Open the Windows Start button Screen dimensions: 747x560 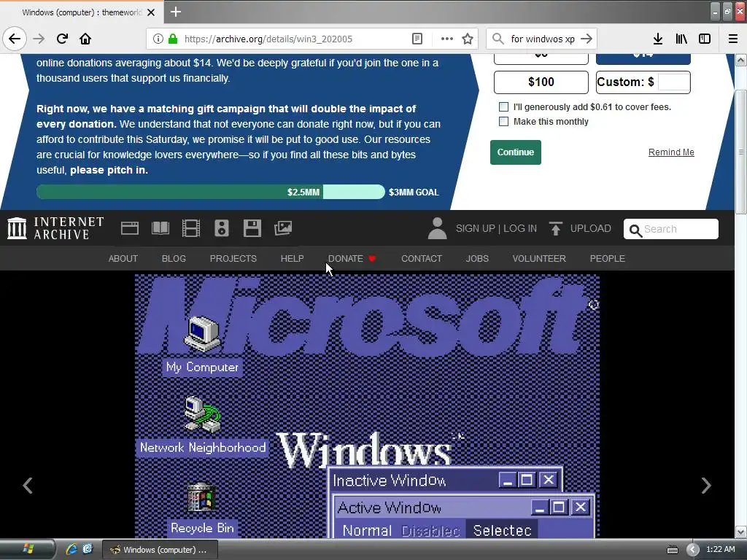point(27,549)
